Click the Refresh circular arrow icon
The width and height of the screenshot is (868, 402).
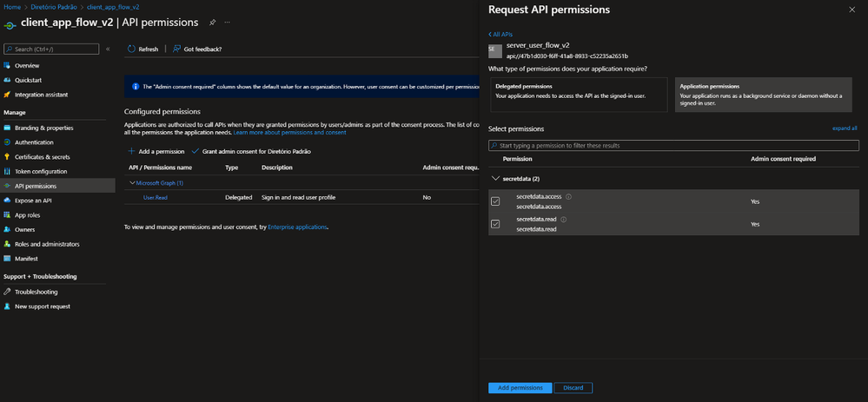point(132,49)
